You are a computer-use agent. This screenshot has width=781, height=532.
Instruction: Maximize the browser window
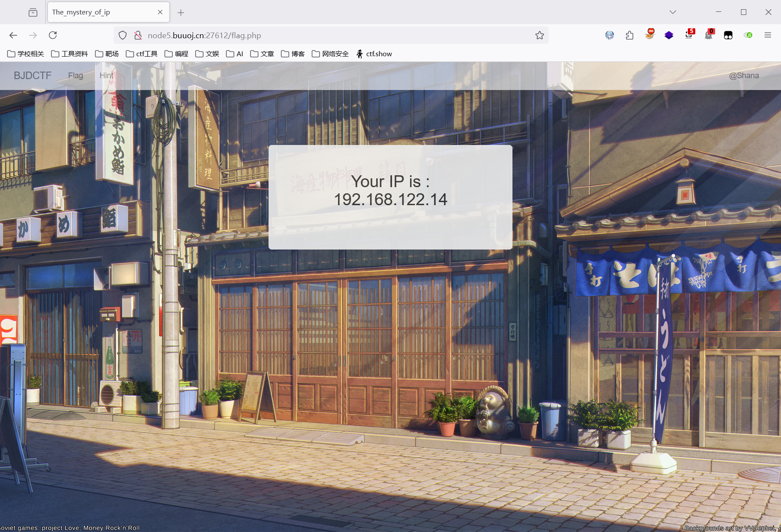click(744, 12)
